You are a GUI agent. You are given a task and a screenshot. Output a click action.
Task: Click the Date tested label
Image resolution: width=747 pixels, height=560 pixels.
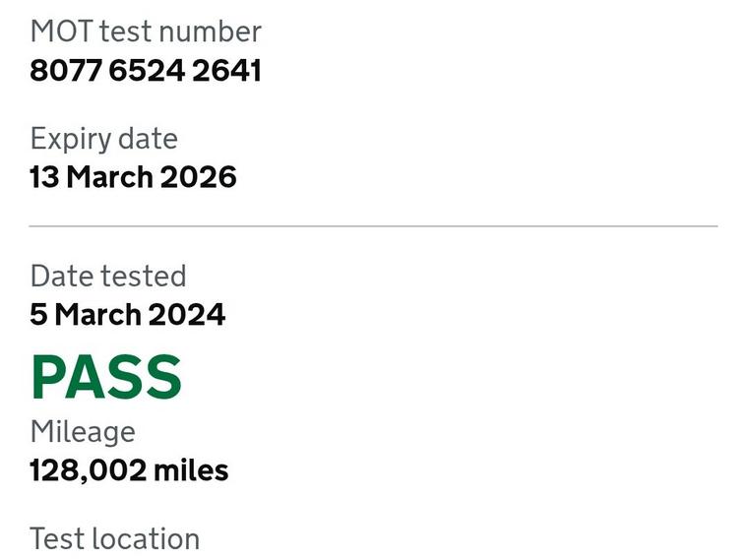pos(107,276)
